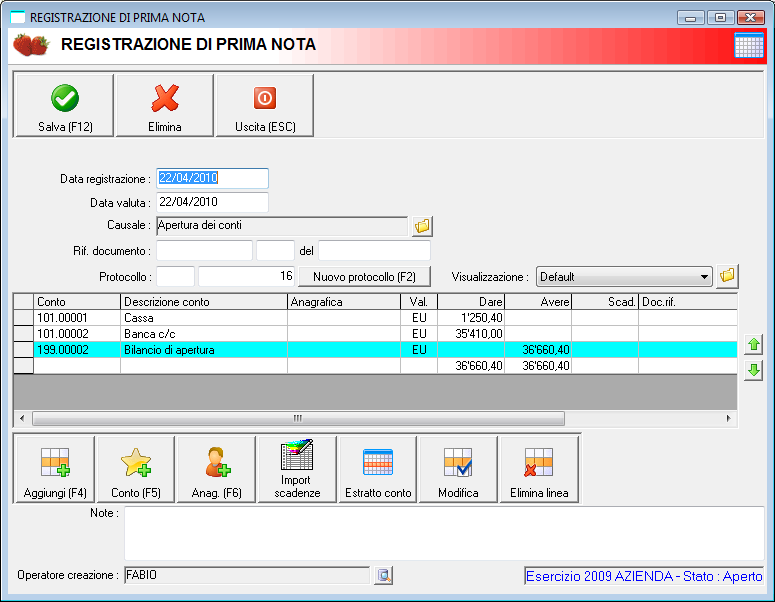Click the Conto (F5) star button
Image resolution: width=775 pixels, height=602 pixels.
pos(136,470)
